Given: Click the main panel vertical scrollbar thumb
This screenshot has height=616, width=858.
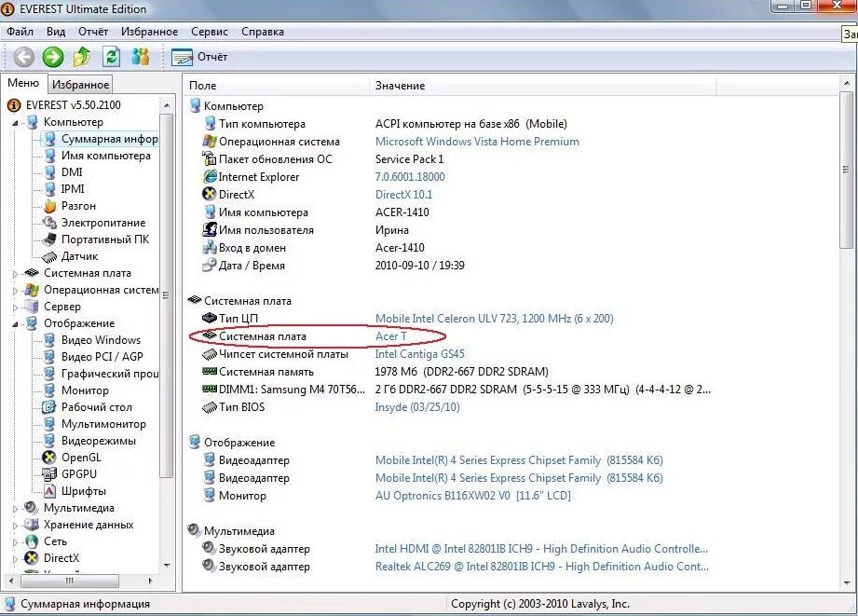Looking at the screenshot, I should 847,171.
